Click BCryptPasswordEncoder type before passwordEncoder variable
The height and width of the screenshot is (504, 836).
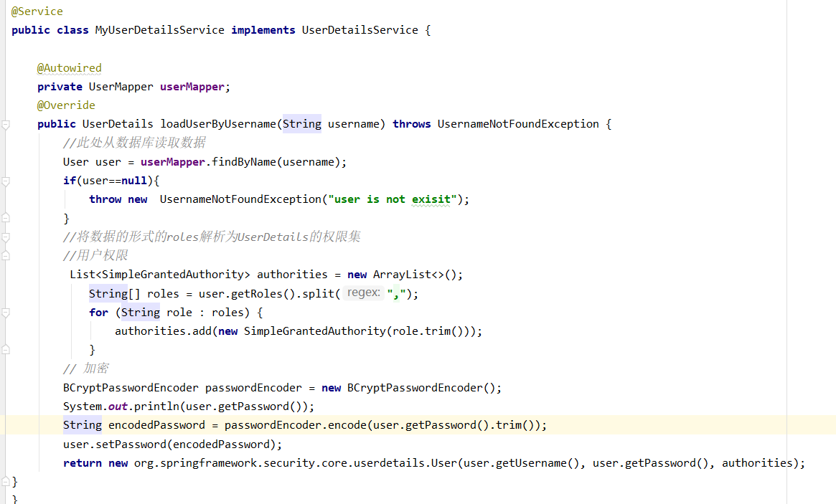tap(131, 388)
